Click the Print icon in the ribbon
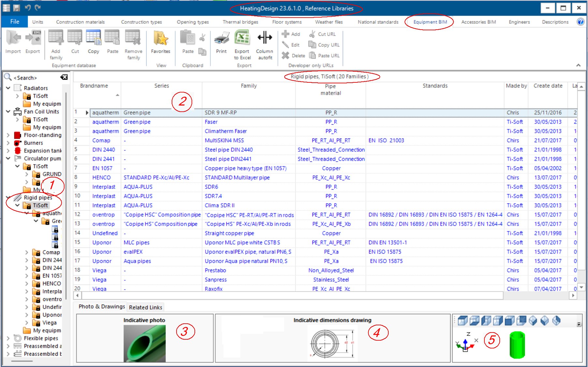 tap(221, 41)
